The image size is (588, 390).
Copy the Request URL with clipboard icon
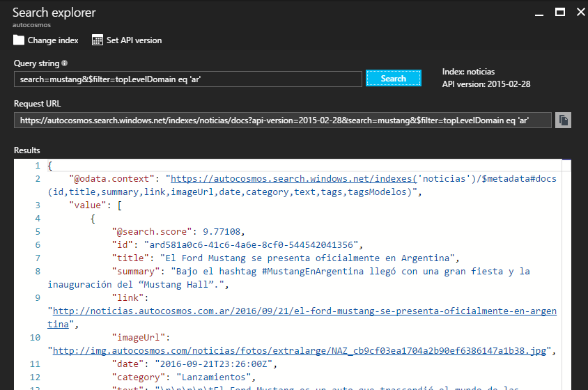pos(563,120)
